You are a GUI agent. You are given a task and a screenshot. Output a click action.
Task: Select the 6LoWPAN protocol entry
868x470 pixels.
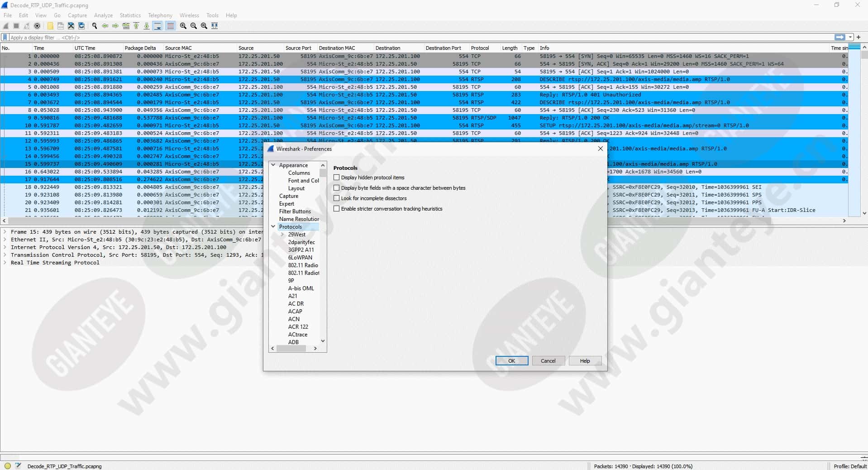(x=300, y=258)
